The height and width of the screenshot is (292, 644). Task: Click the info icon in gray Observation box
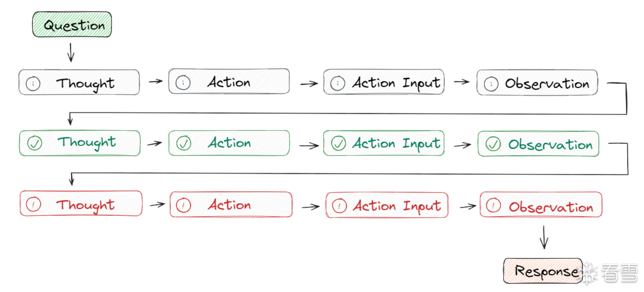tap(491, 84)
